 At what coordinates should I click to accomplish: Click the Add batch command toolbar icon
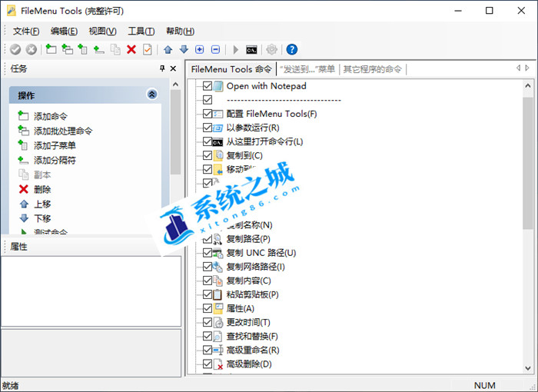click(68, 49)
